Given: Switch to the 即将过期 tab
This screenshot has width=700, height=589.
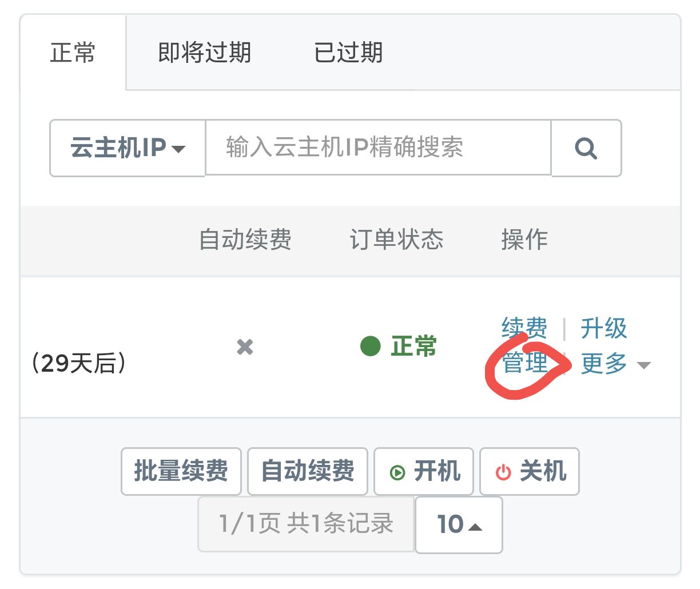Looking at the screenshot, I should [204, 53].
